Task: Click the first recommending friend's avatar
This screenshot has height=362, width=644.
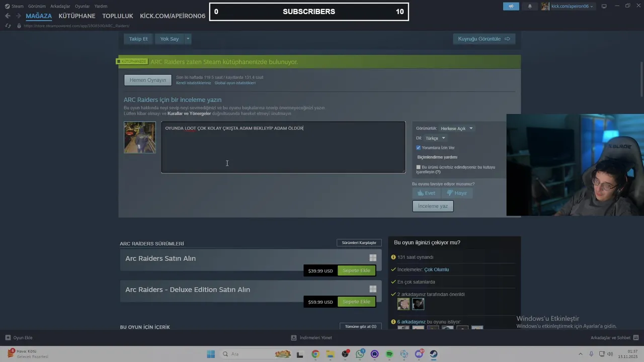Action: pyautogui.click(x=404, y=304)
